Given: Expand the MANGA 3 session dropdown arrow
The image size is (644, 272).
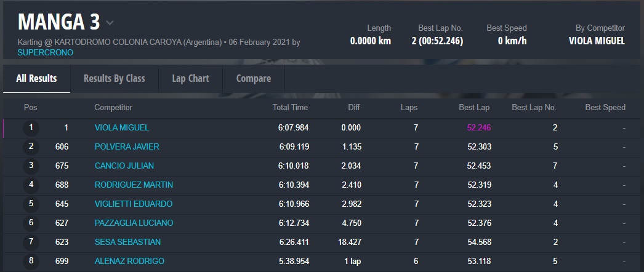Looking at the screenshot, I should click(110, 23).
